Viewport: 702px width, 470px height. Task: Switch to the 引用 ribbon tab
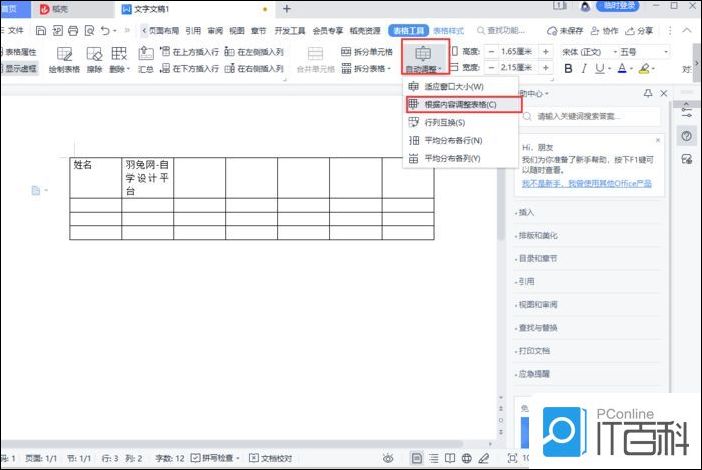click(x=193, y=30)
